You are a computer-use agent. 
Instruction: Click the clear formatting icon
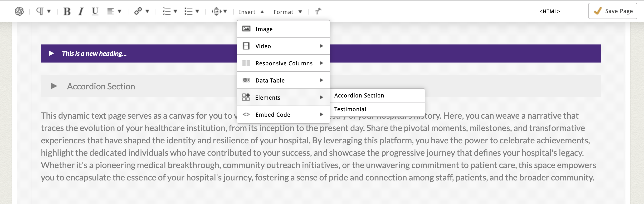click(318, 11)
